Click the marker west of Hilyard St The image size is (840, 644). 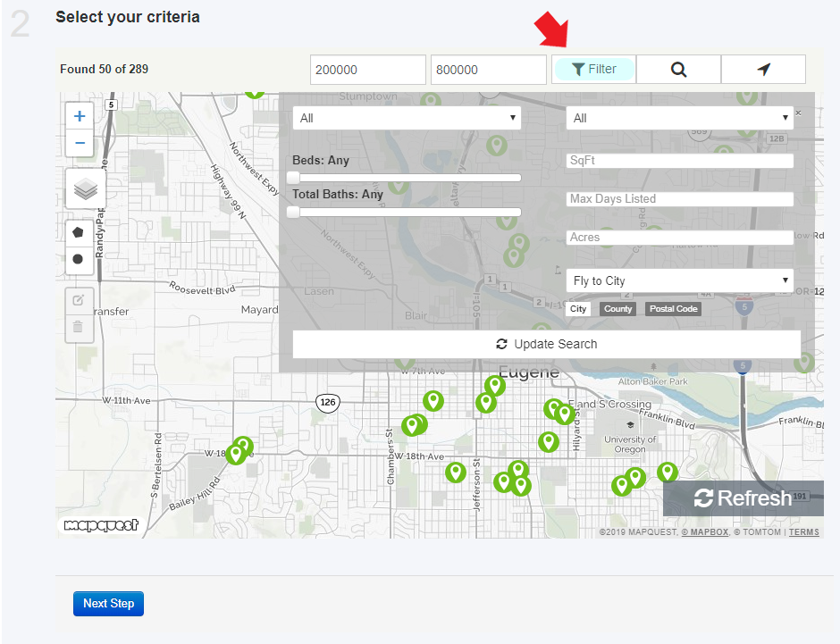pos(548,441)
